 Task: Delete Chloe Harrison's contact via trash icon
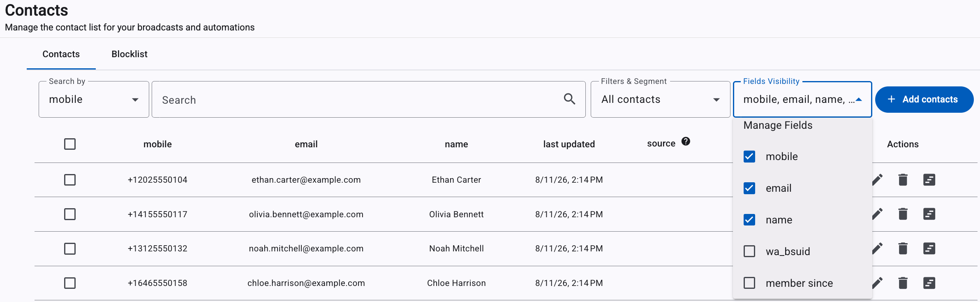(903, 283)
